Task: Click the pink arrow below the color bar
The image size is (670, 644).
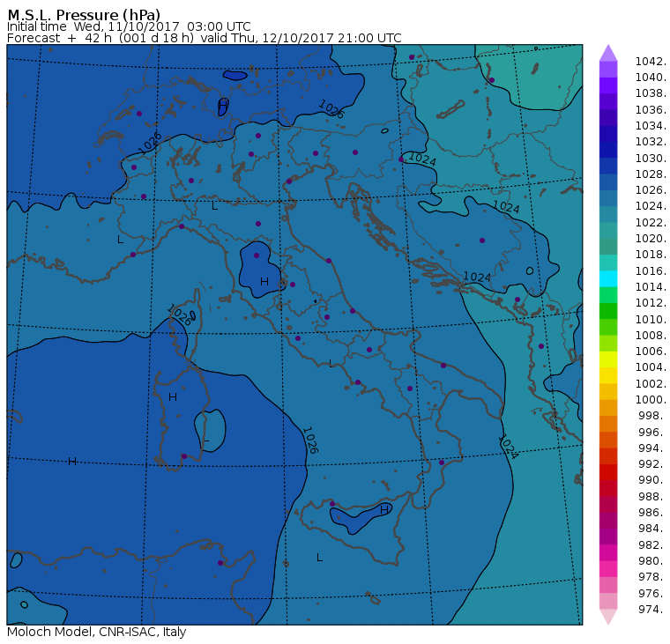Action: click(x=608, y=617)
